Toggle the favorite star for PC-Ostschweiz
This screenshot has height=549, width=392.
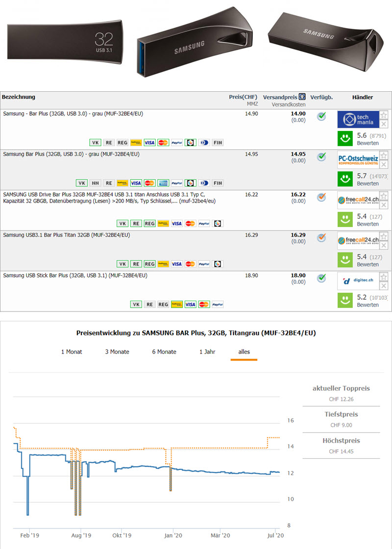[x=384, y=156]
